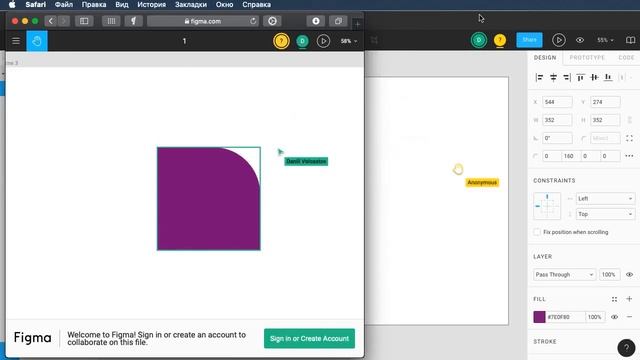Add a new fill with plus icon
640x360 pixels.
[629, 299]
